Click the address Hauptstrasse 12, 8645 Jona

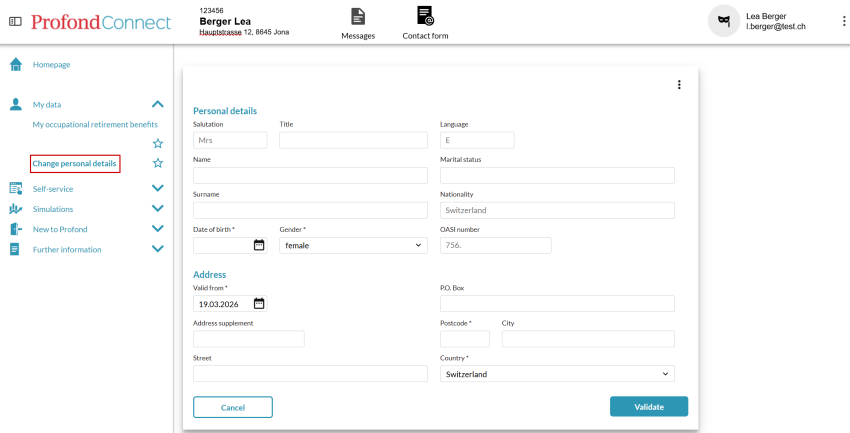(244, 32)
